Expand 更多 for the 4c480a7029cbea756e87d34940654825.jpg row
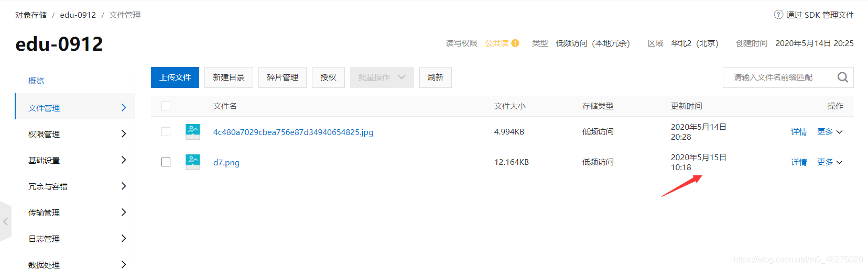 (x=830, y=132)
